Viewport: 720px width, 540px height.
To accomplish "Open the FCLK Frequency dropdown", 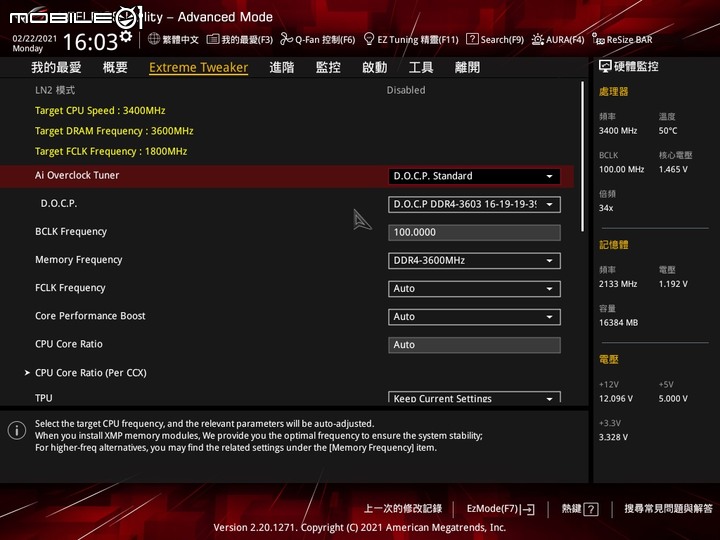I will 474,289.
